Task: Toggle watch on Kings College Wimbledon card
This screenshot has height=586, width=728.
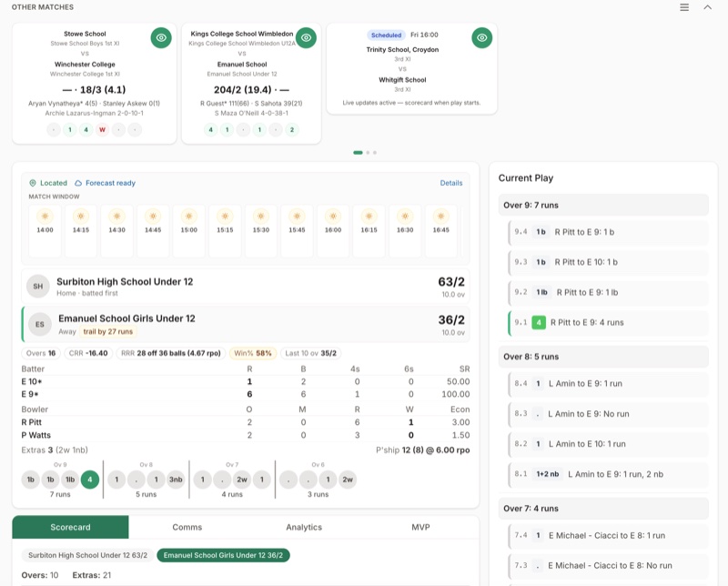Action: 306,37
